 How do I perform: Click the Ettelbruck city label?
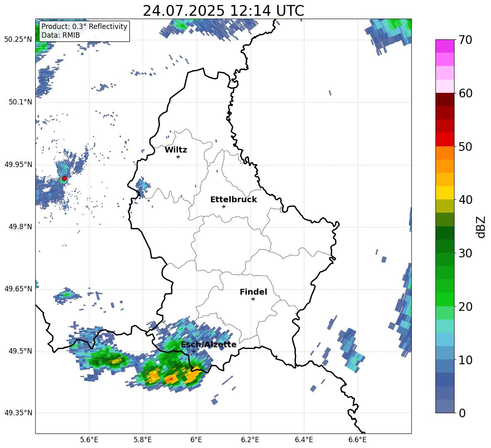[x=233, y=200]
